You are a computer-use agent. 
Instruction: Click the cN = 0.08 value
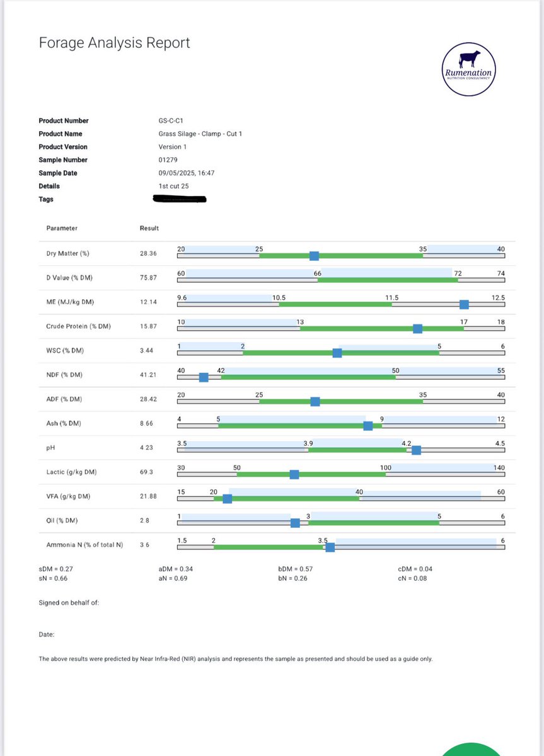[413, 578]
